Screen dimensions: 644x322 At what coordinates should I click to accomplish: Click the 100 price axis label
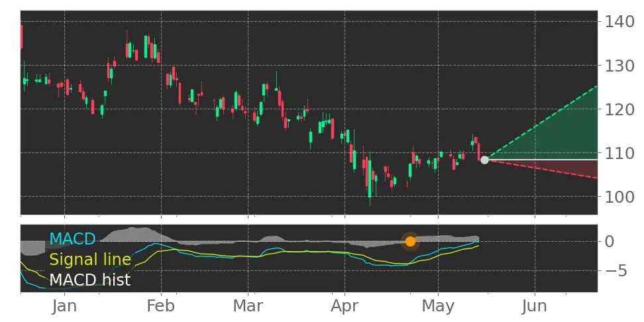(x=619, y=197)
